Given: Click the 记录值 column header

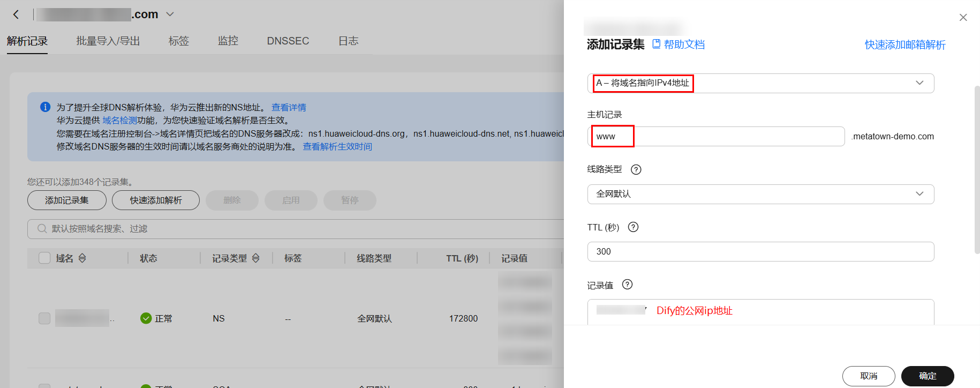Looking at the screenshot, I should [x=514, y=258].
